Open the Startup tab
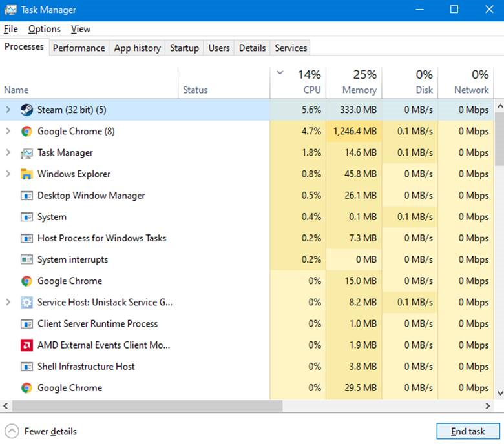Viewport: 504px width, 446px height. pos(184,48)
